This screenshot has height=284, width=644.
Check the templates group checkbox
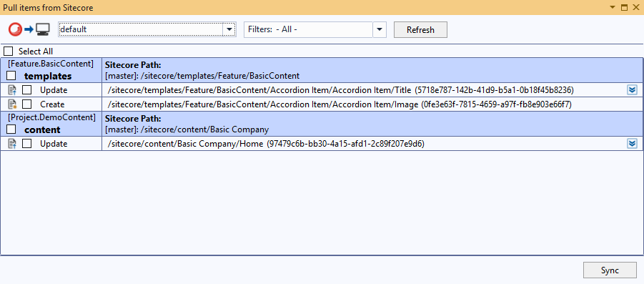[11, 76]
